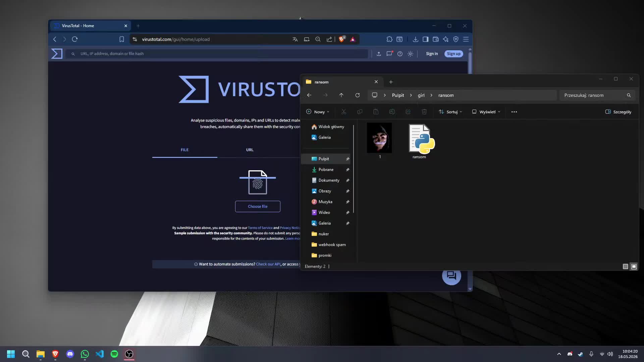Open the Explorer more options ellipsis menu
644x362 pixels.
pyautogui.click(x=514, y=112)
